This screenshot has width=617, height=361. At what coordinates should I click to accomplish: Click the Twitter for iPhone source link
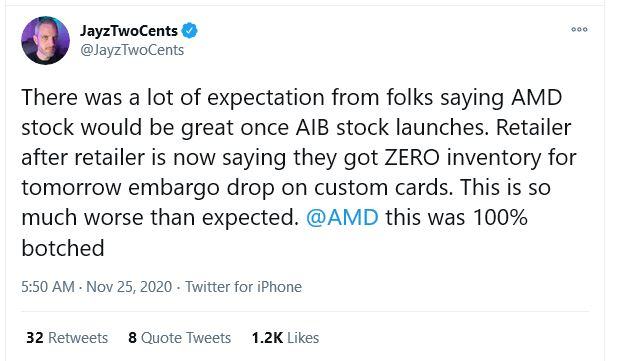244,287
